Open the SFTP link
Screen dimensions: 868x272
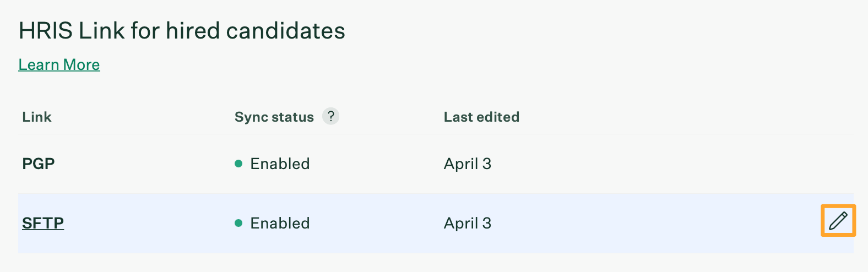coord(43,223)
